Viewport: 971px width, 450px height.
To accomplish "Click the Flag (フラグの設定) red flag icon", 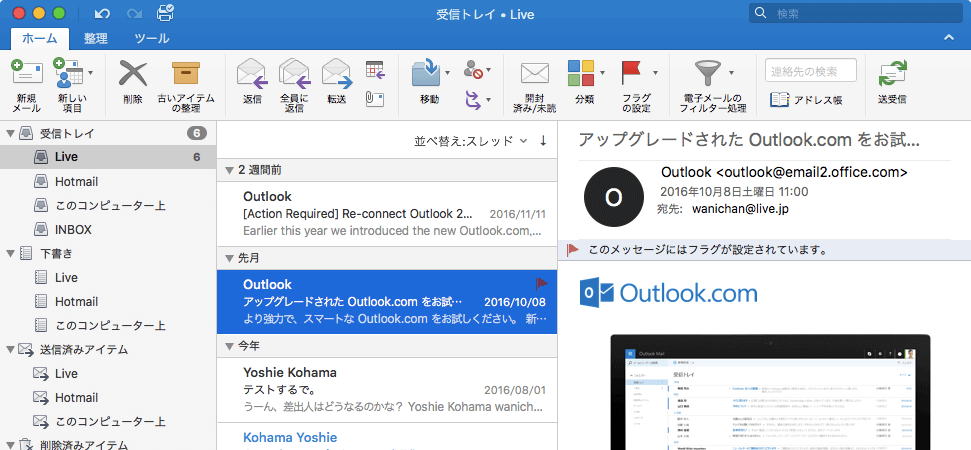I will (x=633, y=73).
